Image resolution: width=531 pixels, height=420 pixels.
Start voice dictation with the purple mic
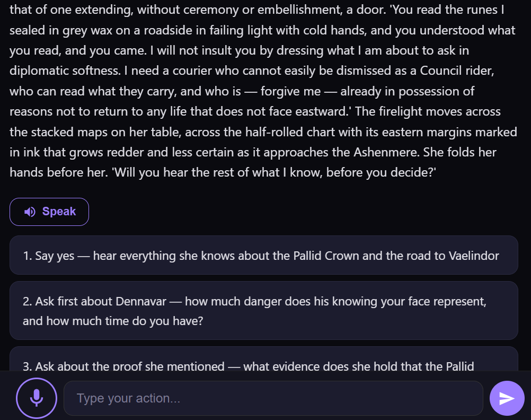tap(36, 398)
